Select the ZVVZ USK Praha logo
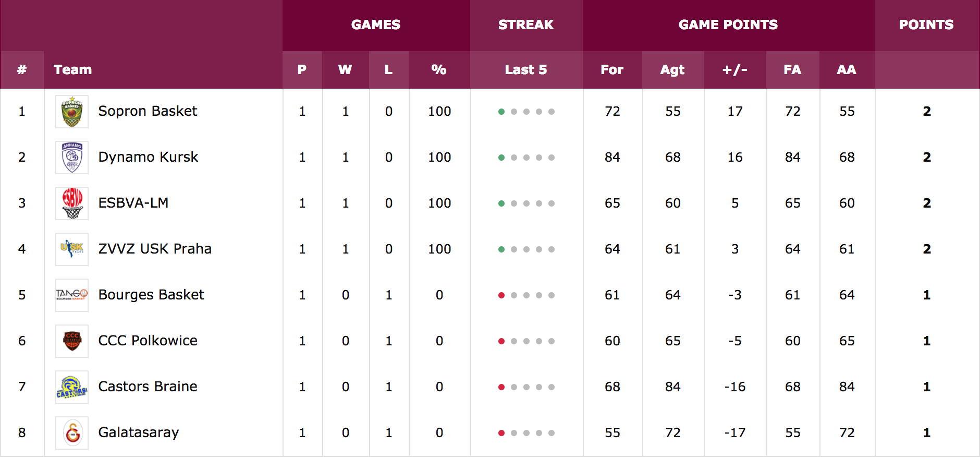The height and width of the screenshot is (457, 980). (72, 249)
